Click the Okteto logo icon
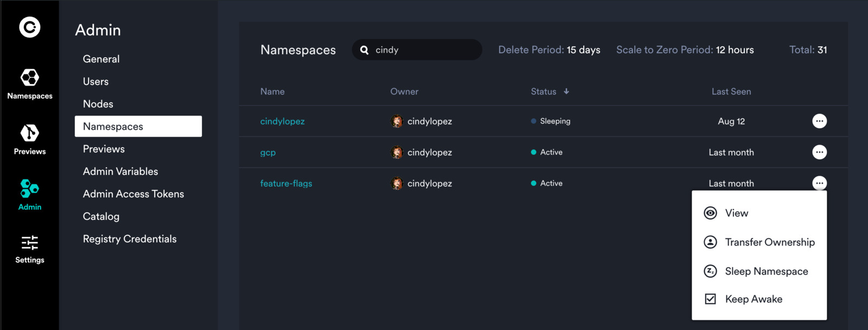868x330 pixels. coord(30,27)
